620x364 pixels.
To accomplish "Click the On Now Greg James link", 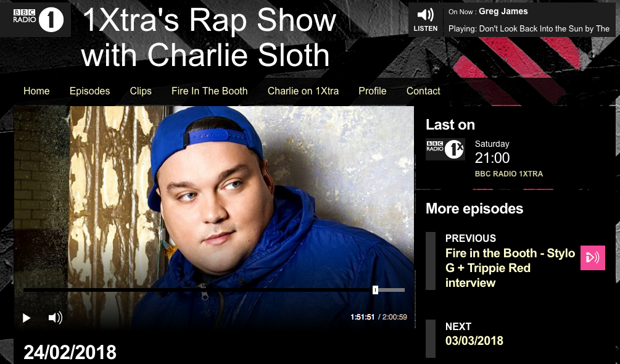I will click(503, 12).
